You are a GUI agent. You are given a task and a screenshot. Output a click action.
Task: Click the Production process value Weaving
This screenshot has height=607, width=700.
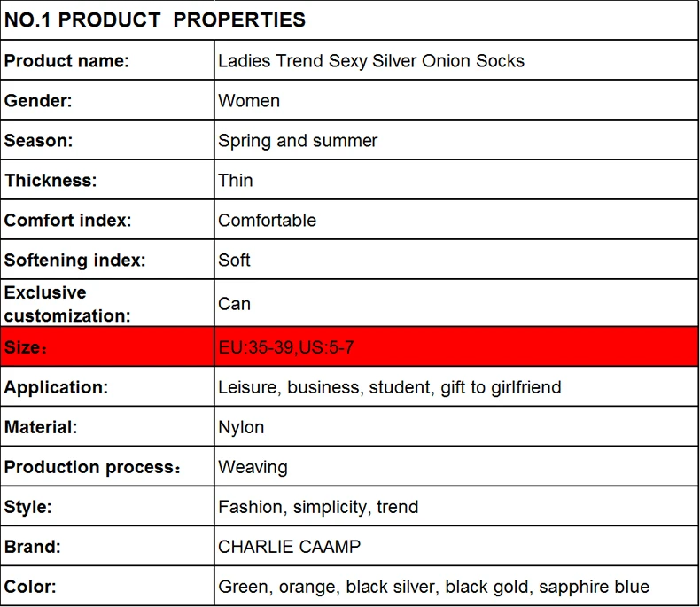tap(253, 467)
